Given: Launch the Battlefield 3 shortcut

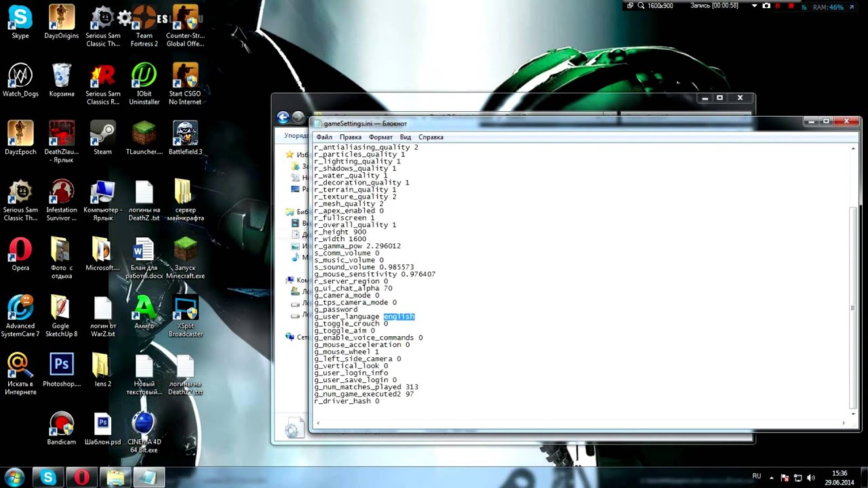Looking at the screenshot, I should click(185, 138).
